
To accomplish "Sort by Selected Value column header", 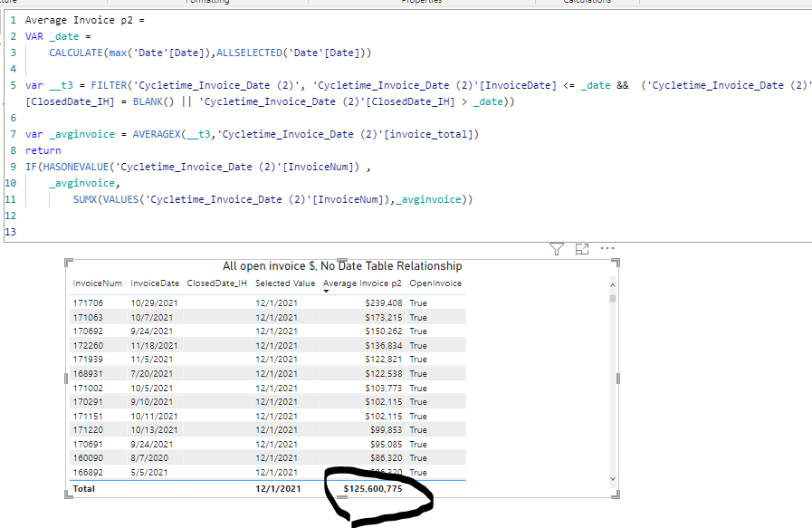I will (285, 283).
